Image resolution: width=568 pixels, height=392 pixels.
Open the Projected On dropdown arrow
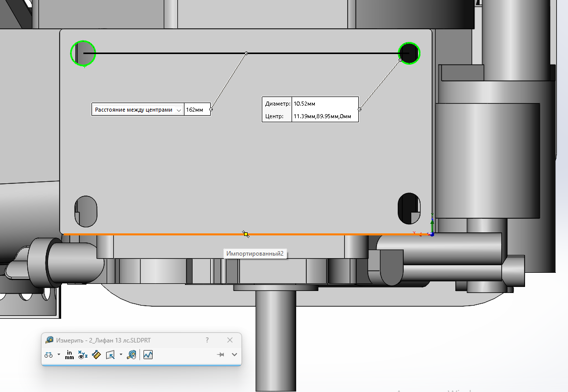[121, 355]
